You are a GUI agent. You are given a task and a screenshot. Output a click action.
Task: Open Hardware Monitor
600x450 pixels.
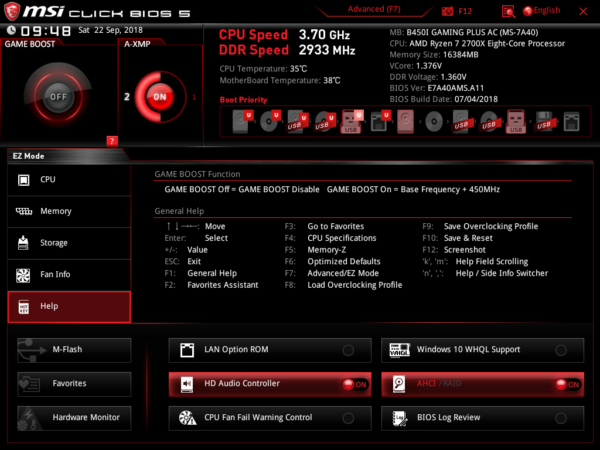pos(74,418)
